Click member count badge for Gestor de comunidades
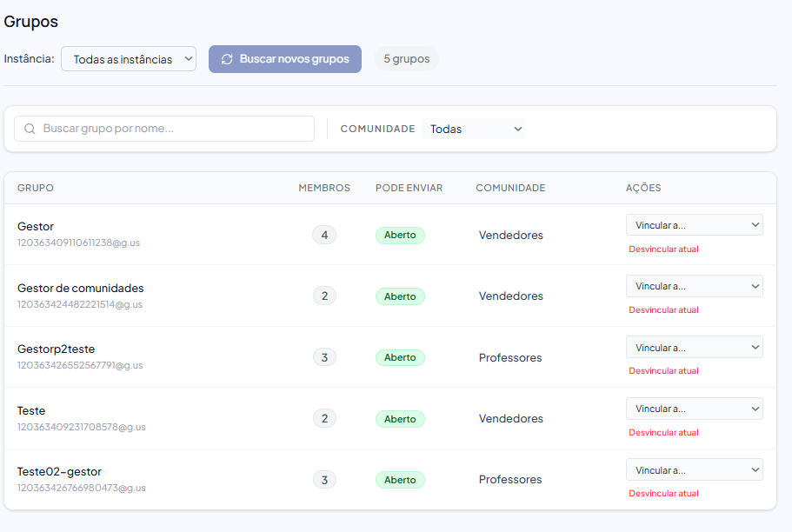792x532 pixels. pyautogui.click(x=324, y=296)
